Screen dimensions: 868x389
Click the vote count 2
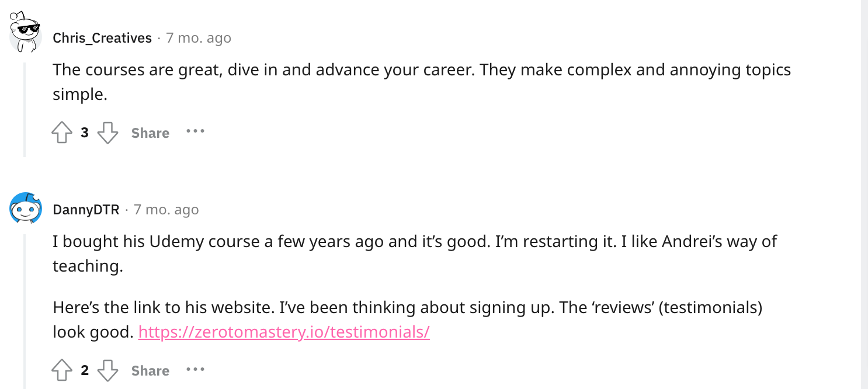point(85,371)
